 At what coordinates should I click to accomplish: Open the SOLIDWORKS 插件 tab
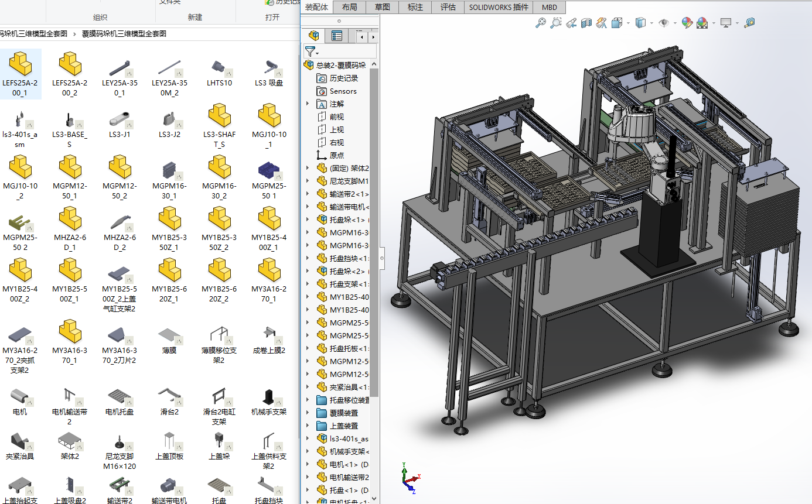tap(499, 7)
